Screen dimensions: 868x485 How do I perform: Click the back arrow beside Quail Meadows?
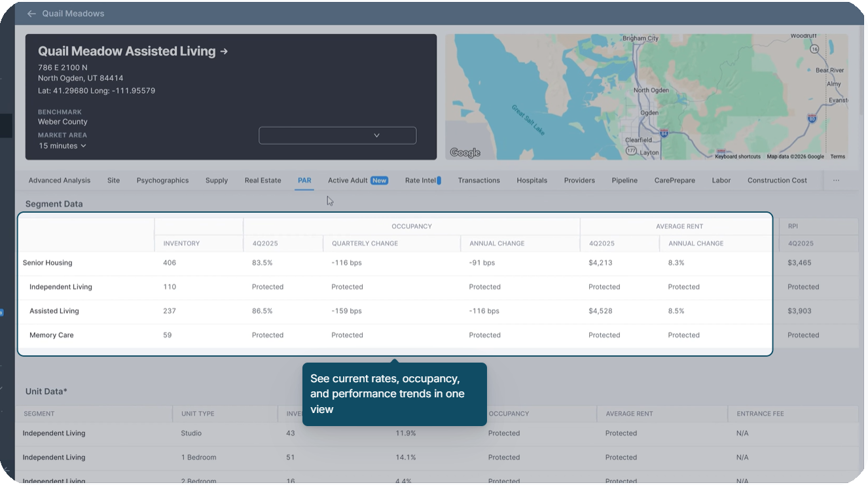(x=31, y=14)
